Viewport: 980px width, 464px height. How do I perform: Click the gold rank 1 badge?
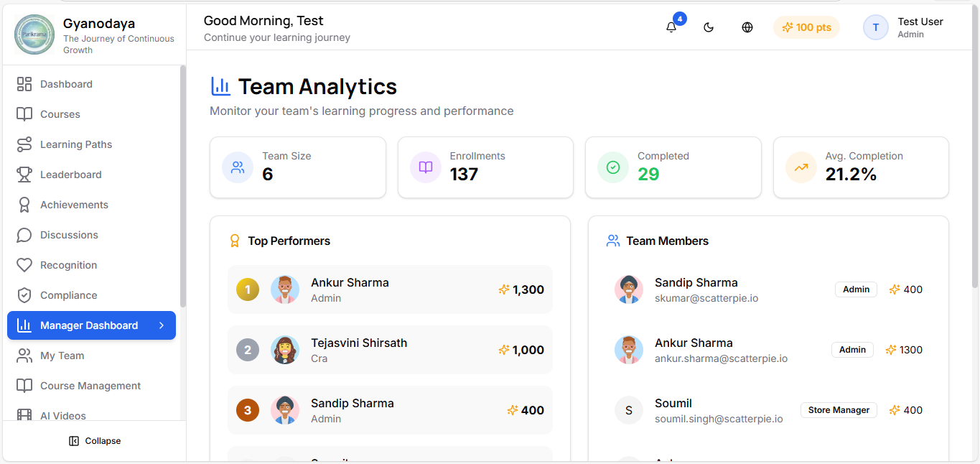coord(248,289)
